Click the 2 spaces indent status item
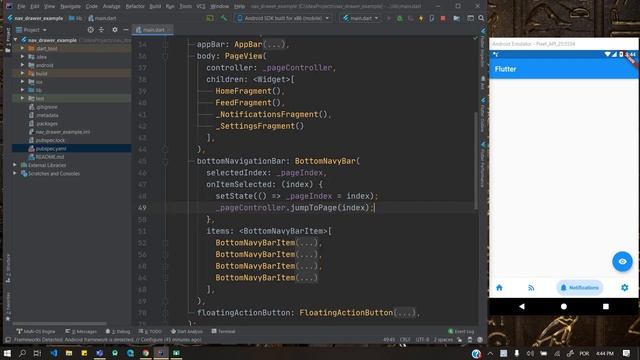The image size is (640, 360). pos(443,340)
